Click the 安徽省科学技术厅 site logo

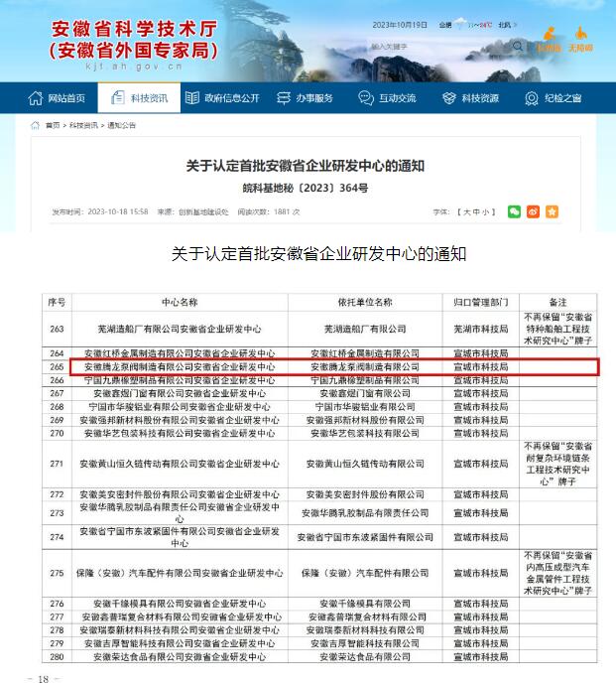[x=133, y=46]
